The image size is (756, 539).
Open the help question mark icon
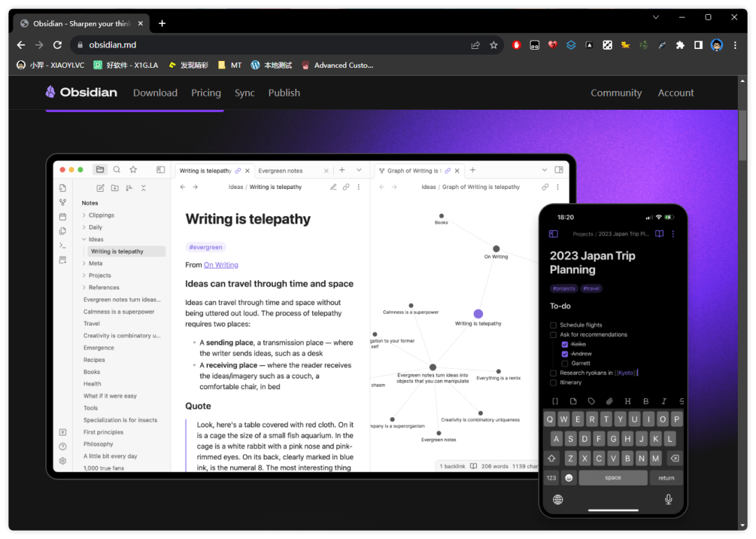coord(63,447)
